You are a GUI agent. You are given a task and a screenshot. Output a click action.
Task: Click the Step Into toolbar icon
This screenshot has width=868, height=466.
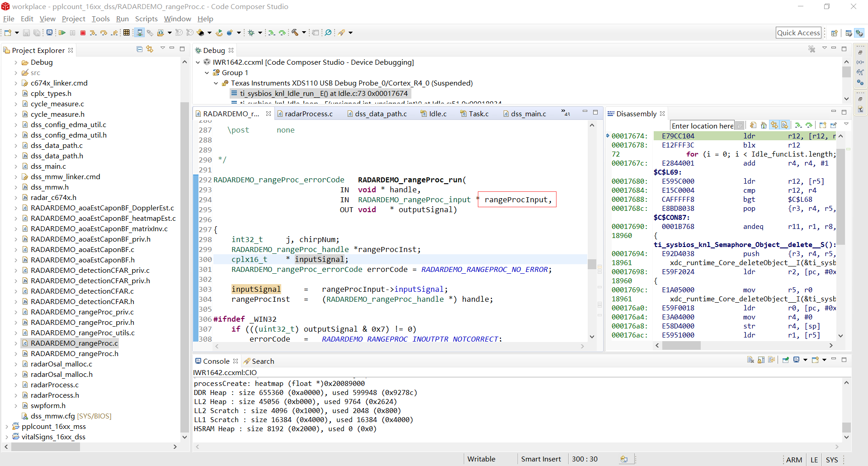click(93, 33)
